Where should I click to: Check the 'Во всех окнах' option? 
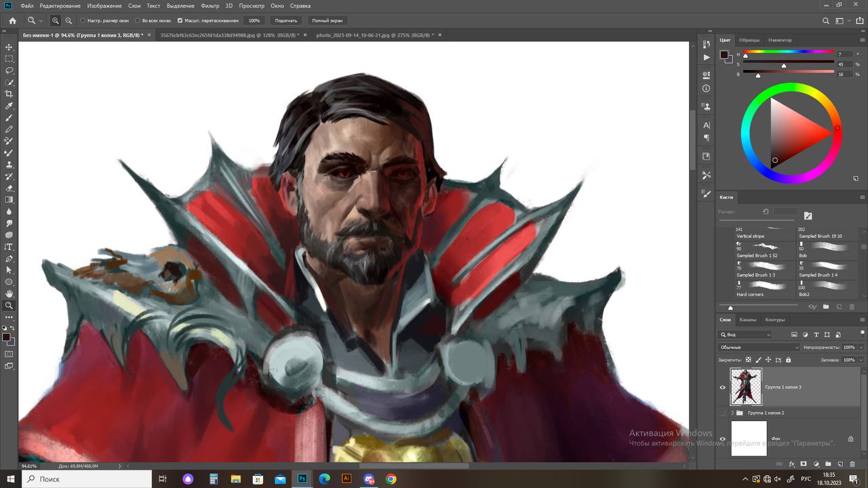(138, 21)
